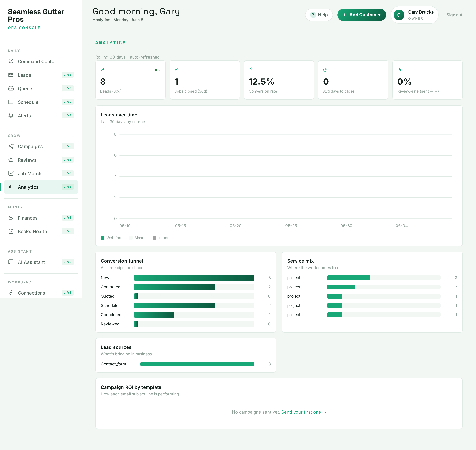Click the Completed funnel bar
The width and height of the screenshot is (476, 450).
[x=154, y=315]
